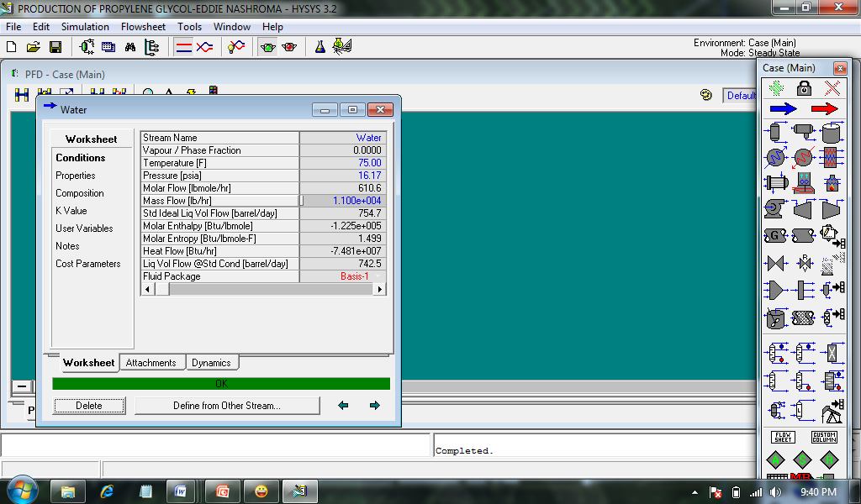This screenshot has width=861, height=504.
Task: Select the Air Cooler icon in palette
Action: pos(803,183)
